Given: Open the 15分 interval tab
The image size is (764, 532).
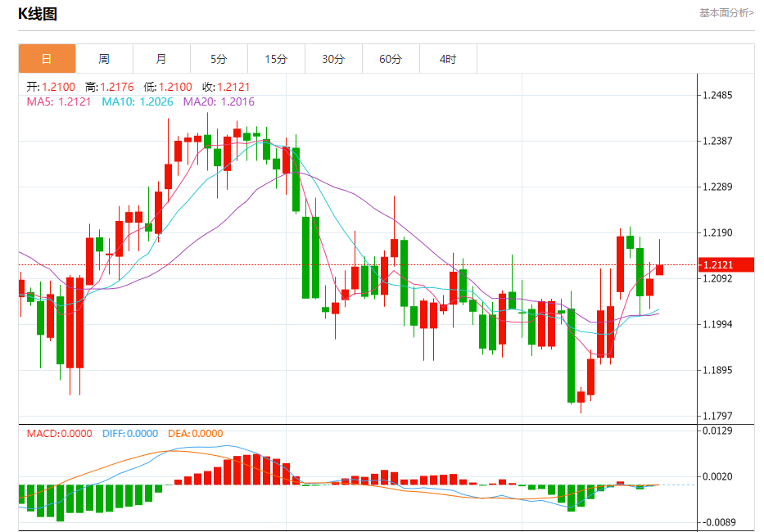Looking at the screenshot, I should point(276,59).
